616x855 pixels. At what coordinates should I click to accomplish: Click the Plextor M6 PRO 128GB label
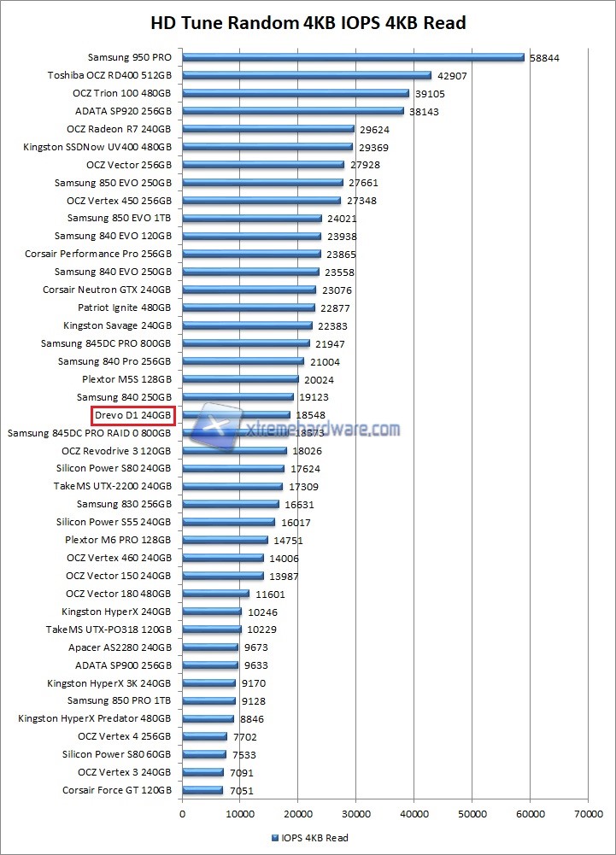pos(119,541)
